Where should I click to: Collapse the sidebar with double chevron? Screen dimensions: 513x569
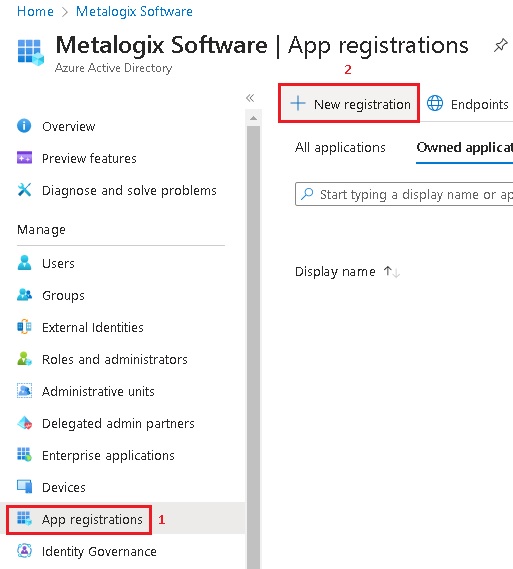pos(250,98)
